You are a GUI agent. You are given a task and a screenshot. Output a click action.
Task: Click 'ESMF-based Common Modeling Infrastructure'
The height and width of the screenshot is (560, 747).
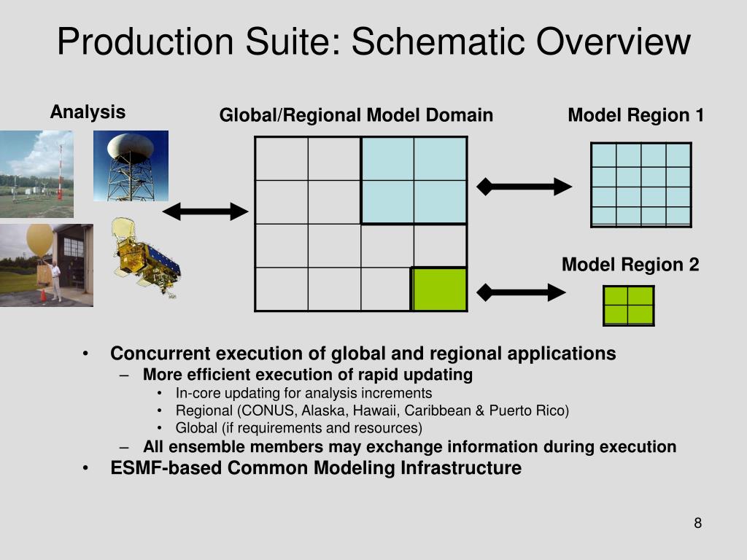click(316, 467)
